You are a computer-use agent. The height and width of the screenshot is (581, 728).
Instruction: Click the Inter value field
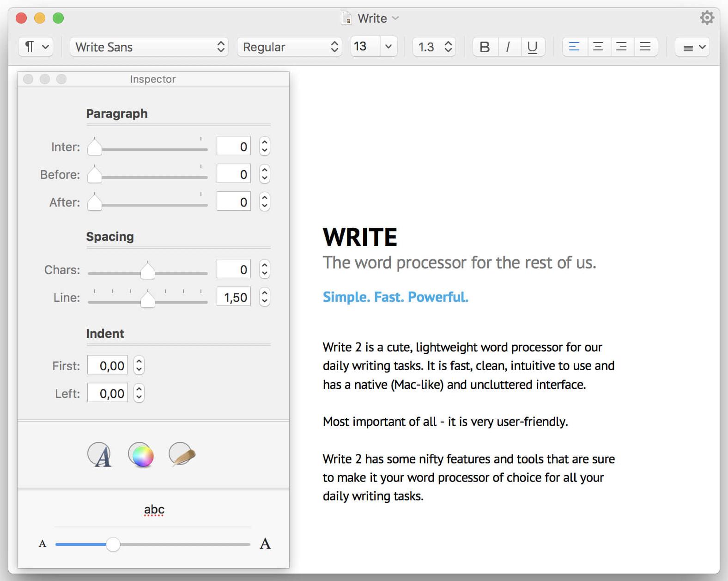coord(234,147)
